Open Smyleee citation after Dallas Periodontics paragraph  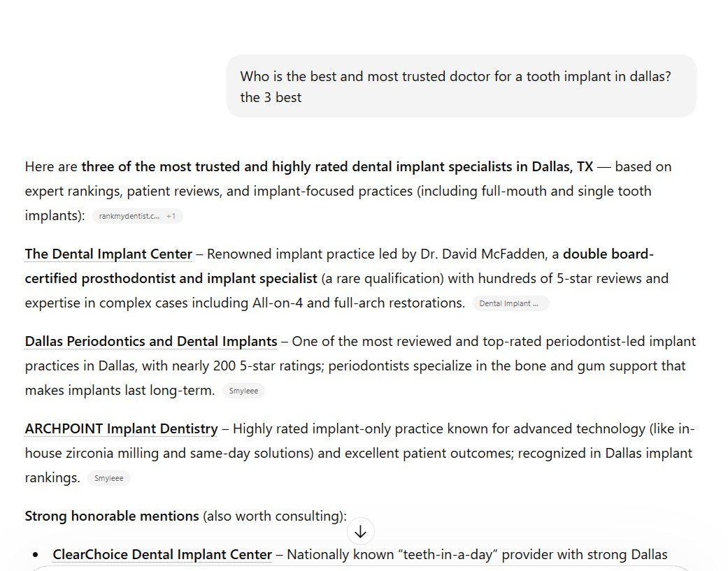pyautogui.click(x=243, y=391)
